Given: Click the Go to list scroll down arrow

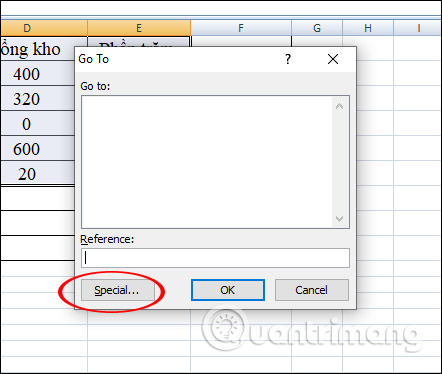Looking at the screenshot, I should click(340, 219).
